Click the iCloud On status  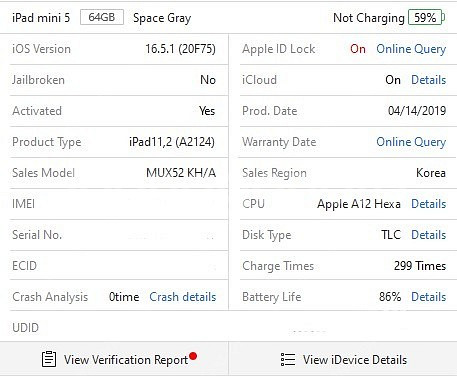coord(393,80)
